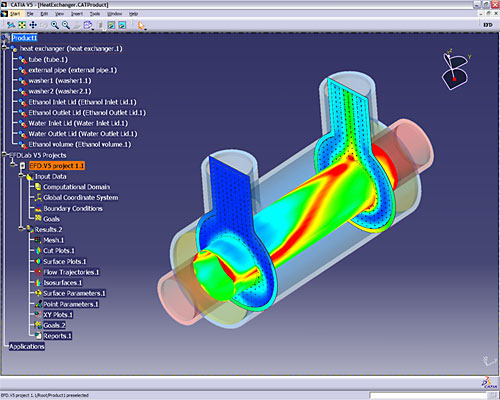The width and height of the screenshot is (500, 400).
Task: Collapse the Input Data node
Action: (x=22, y=176)
